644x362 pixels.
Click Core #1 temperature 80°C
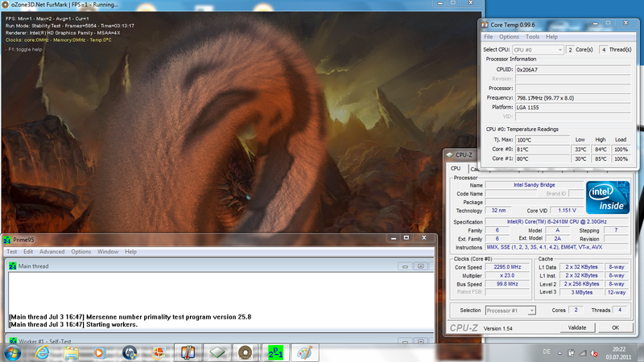[x=543, y=158]
